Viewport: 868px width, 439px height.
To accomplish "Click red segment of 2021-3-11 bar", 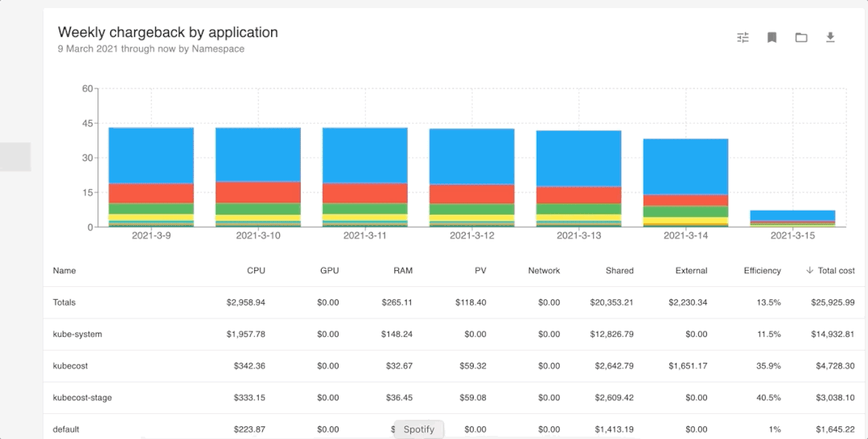I will [364, 193].
